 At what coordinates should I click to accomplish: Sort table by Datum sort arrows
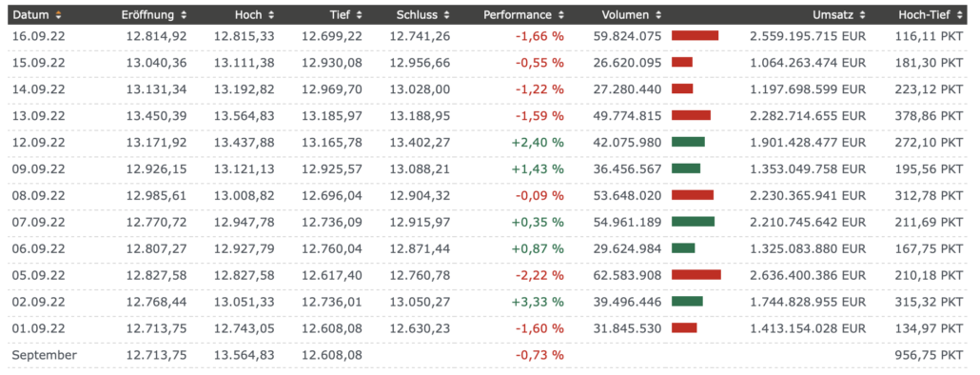58,14
